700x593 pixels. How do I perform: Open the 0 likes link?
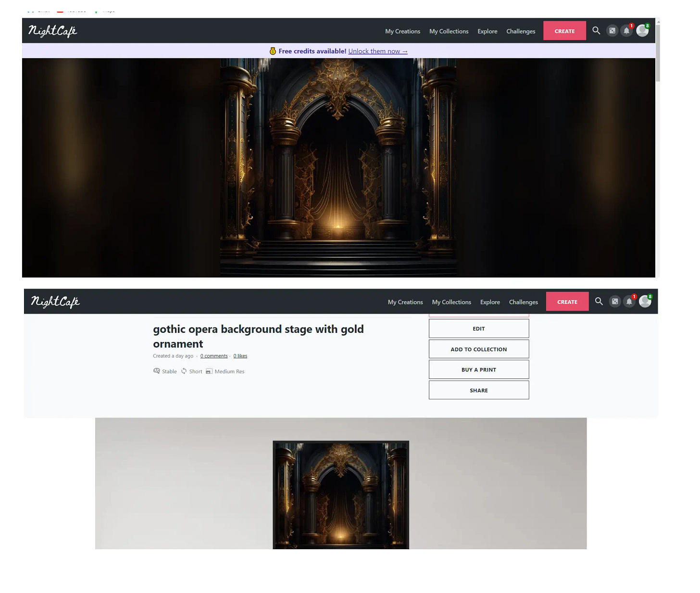click(240, 356)
